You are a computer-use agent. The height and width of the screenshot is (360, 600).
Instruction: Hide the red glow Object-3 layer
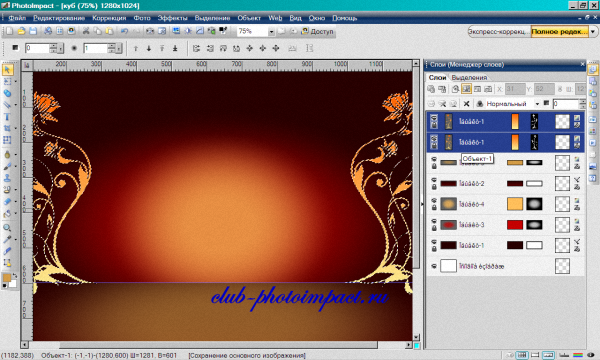pyautogui.click(x=434, y=222)
